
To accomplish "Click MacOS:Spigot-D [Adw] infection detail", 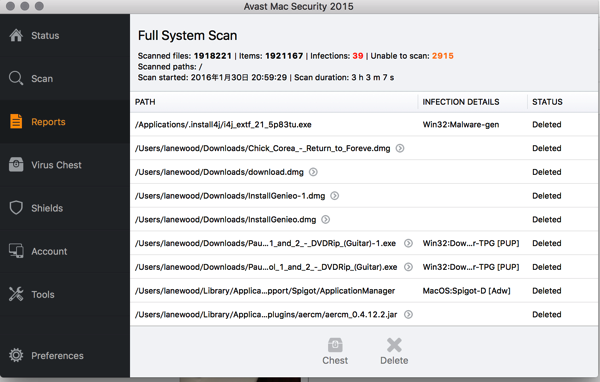I will point(466,291).
